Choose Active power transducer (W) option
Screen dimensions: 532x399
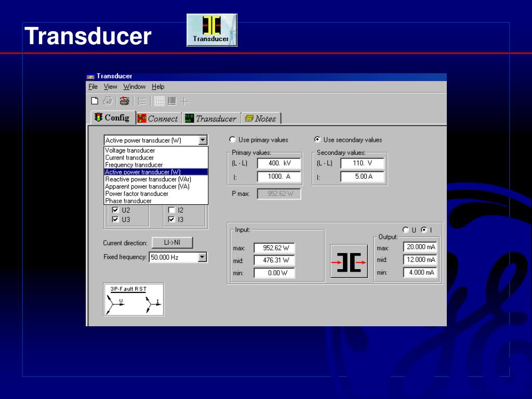156,172
